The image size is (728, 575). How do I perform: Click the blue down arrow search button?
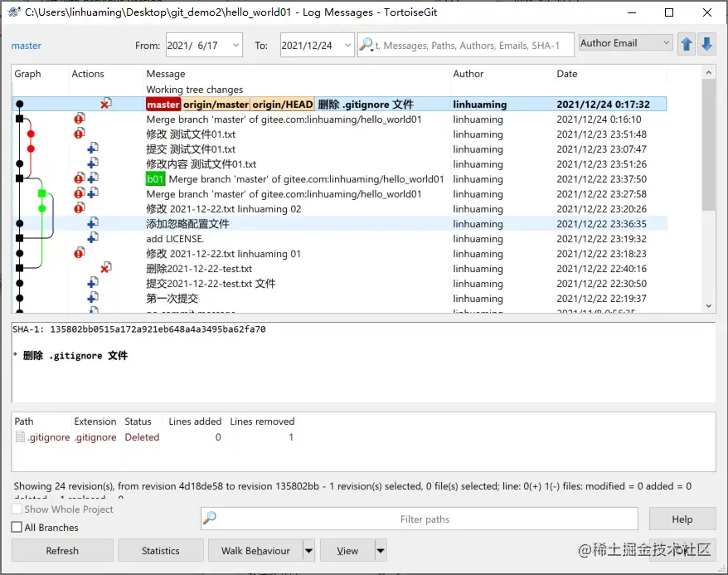point(706,44)
